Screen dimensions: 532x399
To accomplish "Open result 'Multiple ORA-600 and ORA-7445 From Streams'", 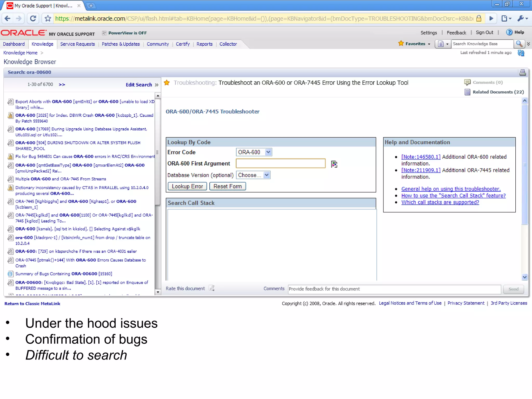I will point(61,179).
